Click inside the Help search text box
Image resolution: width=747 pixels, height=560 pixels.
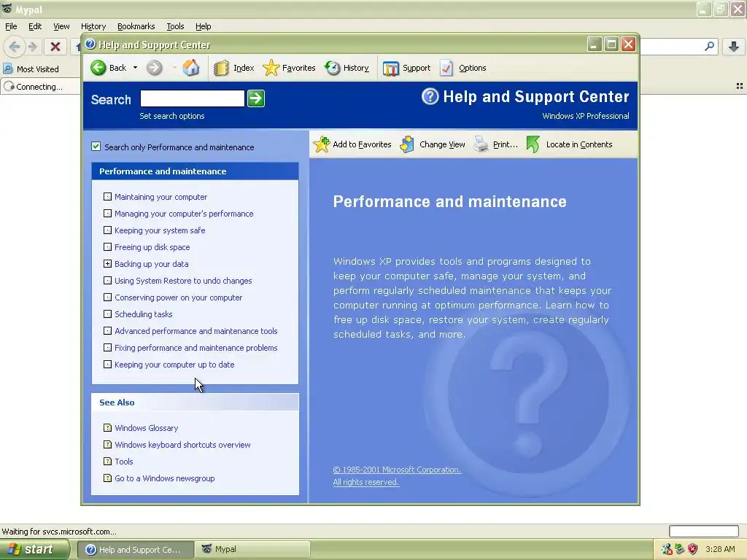tap(193, 98)
